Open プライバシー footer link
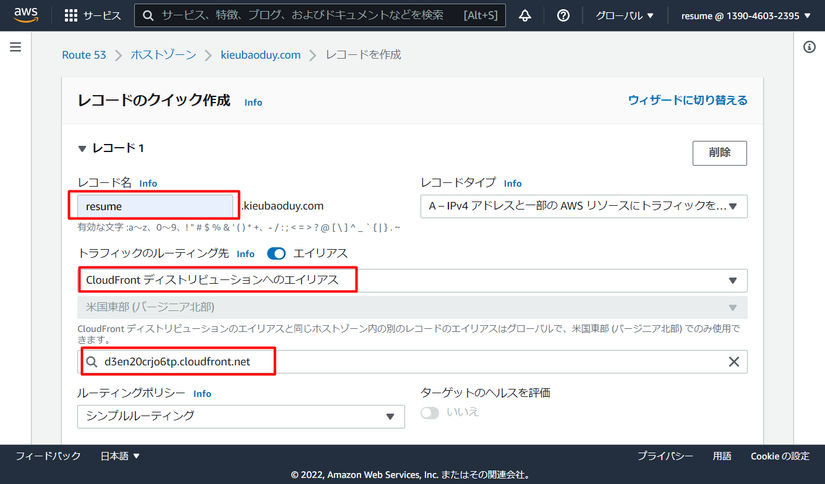 tap(665, 456)
